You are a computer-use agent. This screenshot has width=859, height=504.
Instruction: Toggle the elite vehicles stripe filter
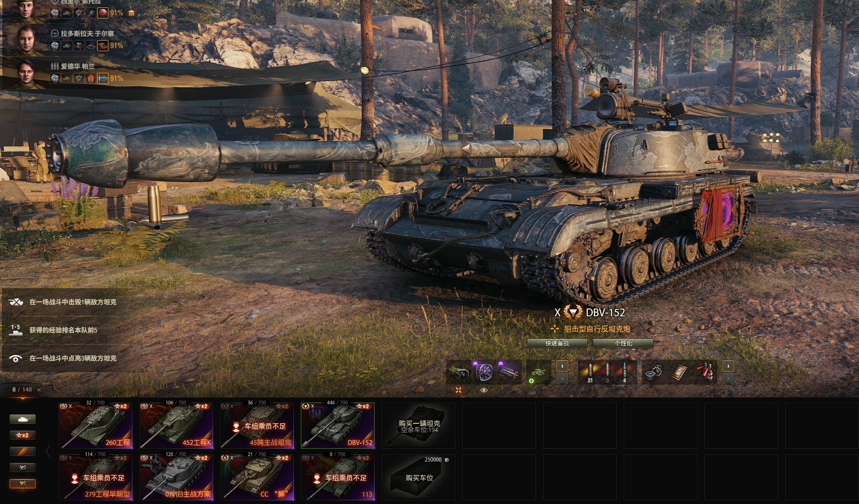click(23, 451)
